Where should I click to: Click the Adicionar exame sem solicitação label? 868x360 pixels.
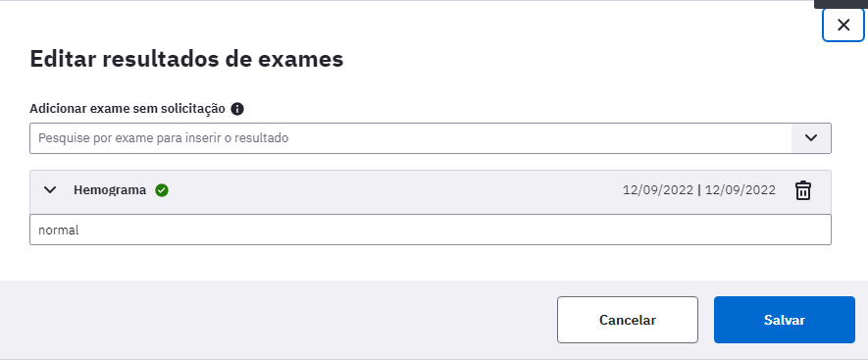(x=128, y=109)
